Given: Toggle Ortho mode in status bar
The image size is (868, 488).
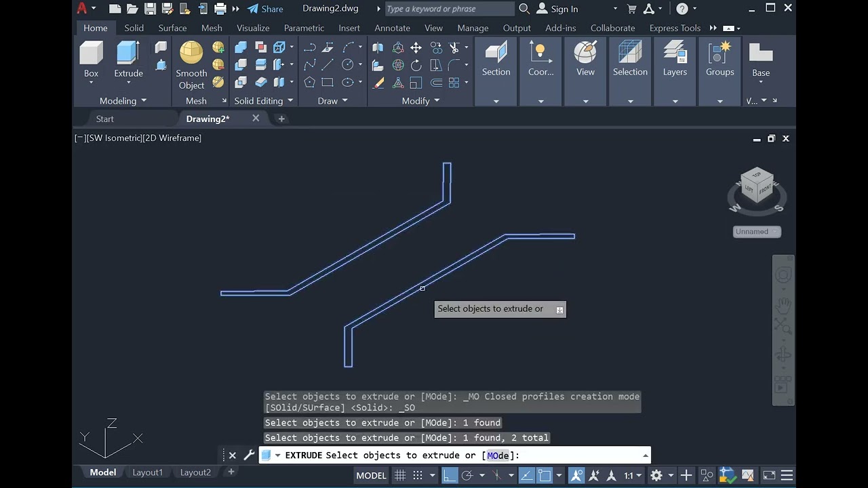Looking at the screenshot, I should coord(450,475).
